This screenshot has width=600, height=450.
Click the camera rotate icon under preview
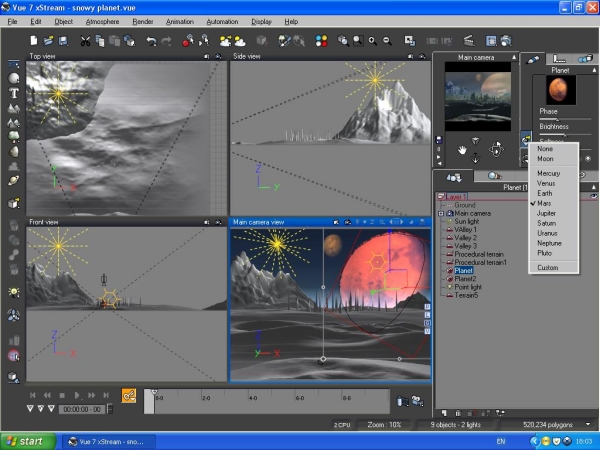click(496, 149)
